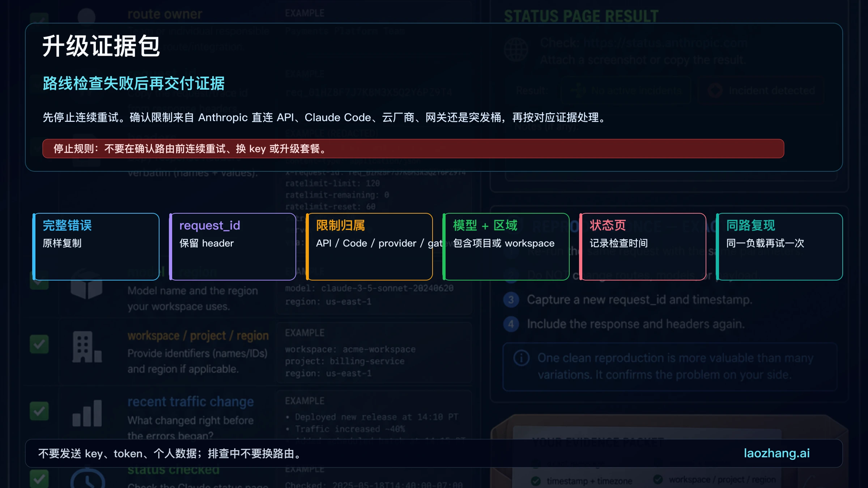Image resolution: width=868 pixels, height=488 pixels.
Task: Open the 状态页 card
Action: point(643,247)
